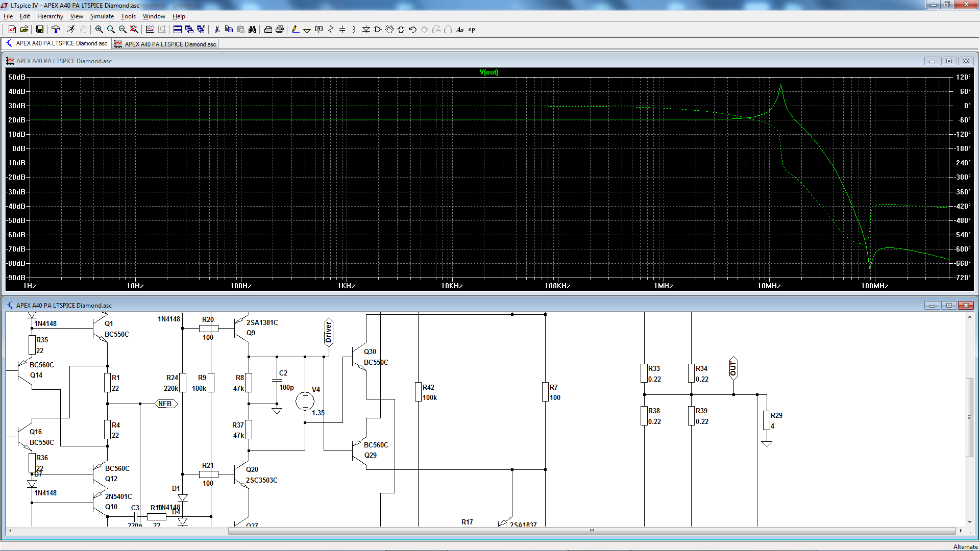Select the Draw Wire pencil tool
Image resolution: width=980 pixels, height=551 pixels.
tap(295, 30)
